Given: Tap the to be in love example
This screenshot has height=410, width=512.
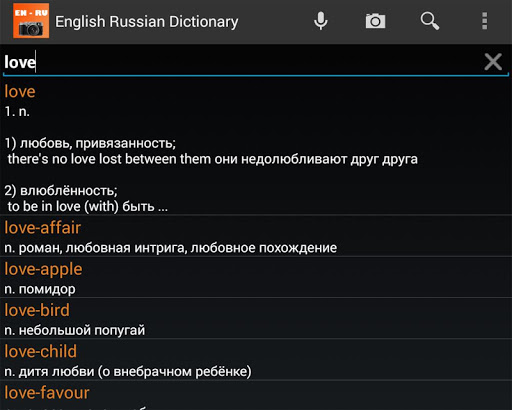Looking at the screenshot, I should pyautogui.click(x=87, y=207).
